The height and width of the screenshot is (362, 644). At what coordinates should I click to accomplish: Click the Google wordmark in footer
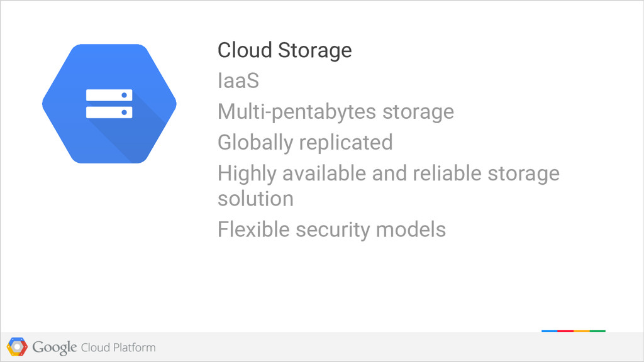pos(55,347)
